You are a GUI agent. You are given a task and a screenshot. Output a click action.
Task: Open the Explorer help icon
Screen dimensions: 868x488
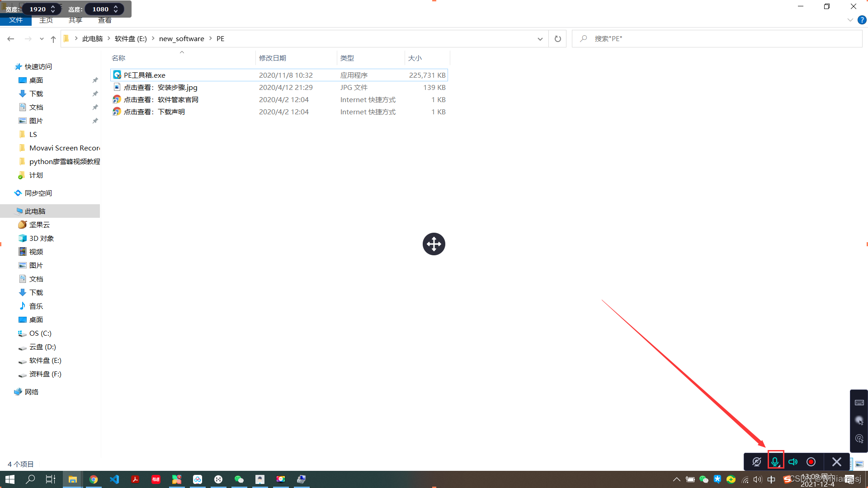point(862,20)
